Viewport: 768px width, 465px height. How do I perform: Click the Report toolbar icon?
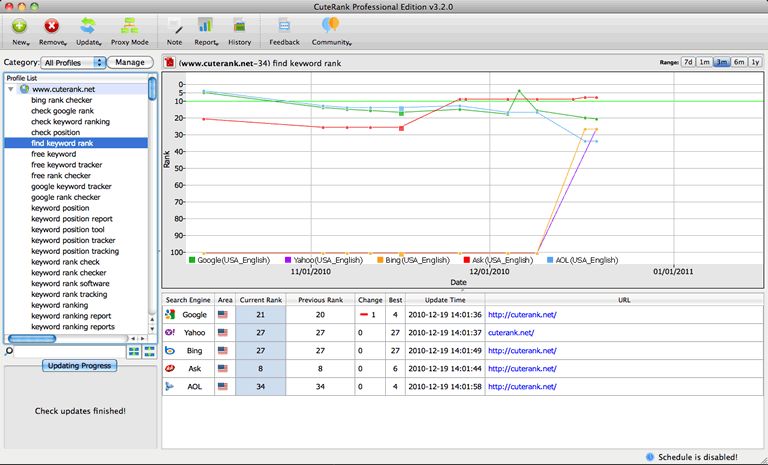[205, 26]
